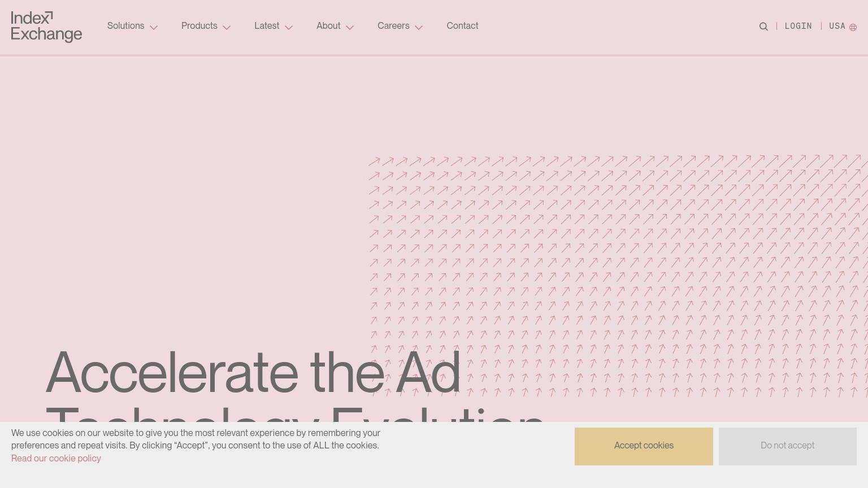Expand the About chevron
The width and height of the screenshot is (868, 488).
pos(349,27)
